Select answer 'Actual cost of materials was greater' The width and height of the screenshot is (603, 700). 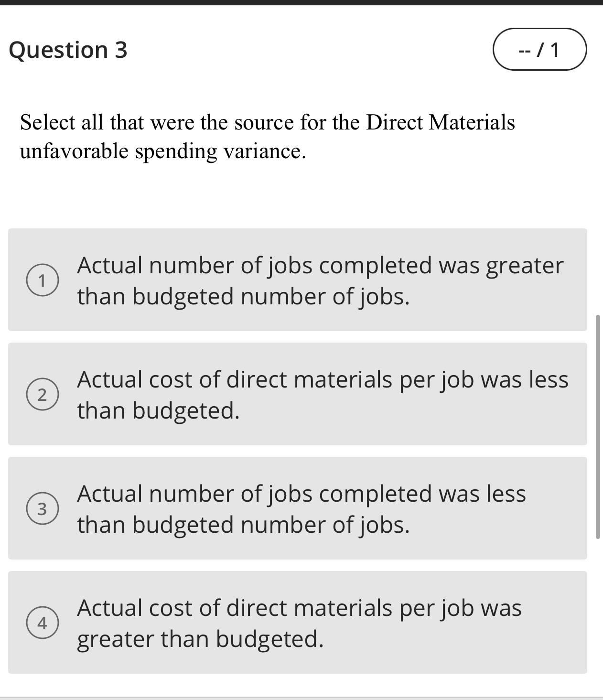(299, 624)
